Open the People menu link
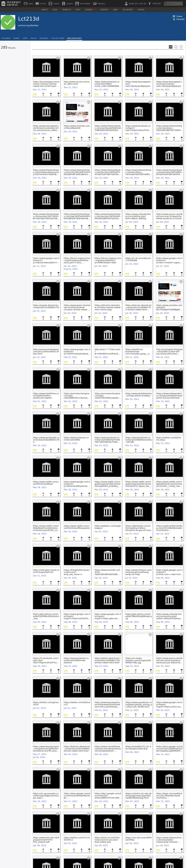The width and height of the screenshot is (186, 868). point(141,10)
